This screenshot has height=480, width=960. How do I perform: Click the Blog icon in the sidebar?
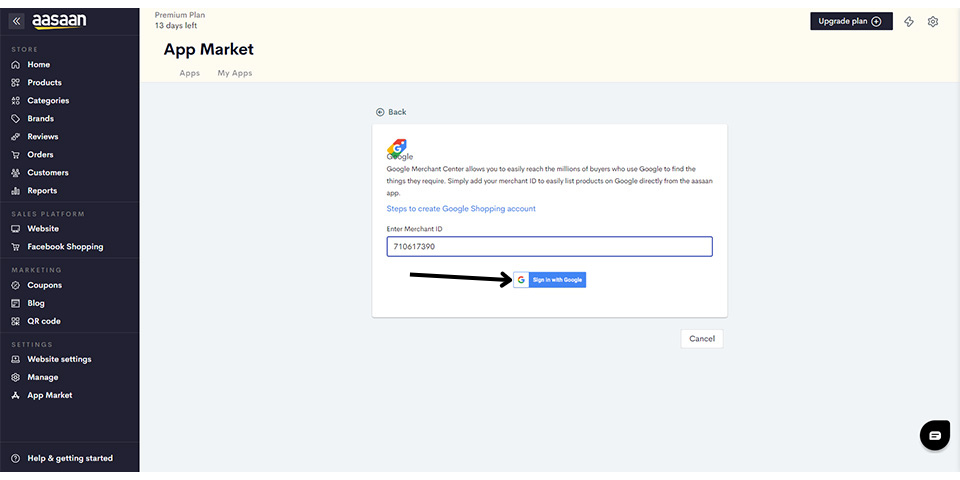[16, 303]
